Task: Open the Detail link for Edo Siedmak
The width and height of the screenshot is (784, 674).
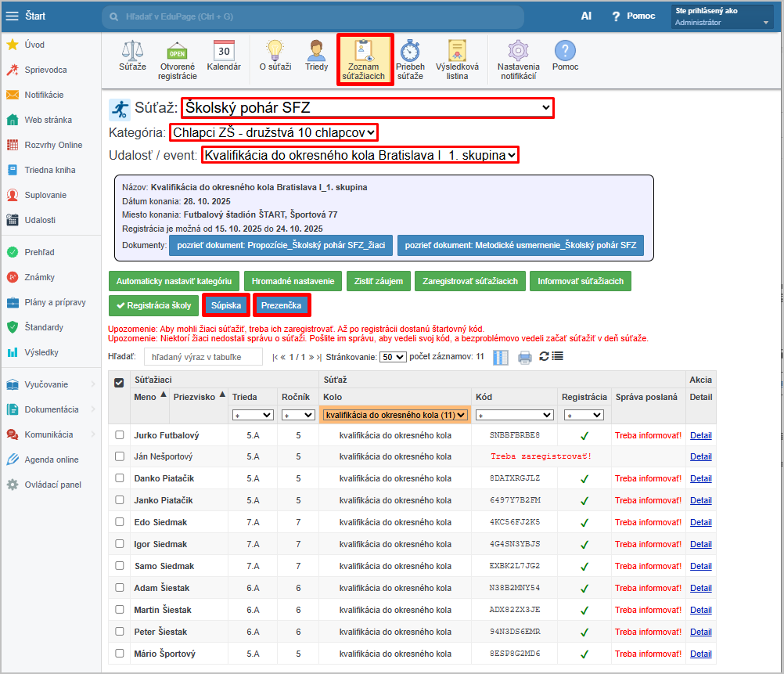Action: (x=700, y=522)
